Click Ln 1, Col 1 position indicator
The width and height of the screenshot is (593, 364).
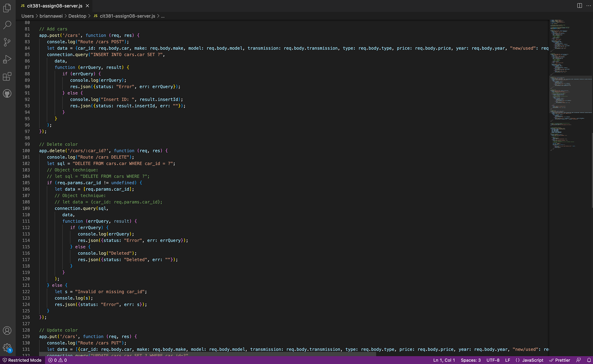click(444, 360)
